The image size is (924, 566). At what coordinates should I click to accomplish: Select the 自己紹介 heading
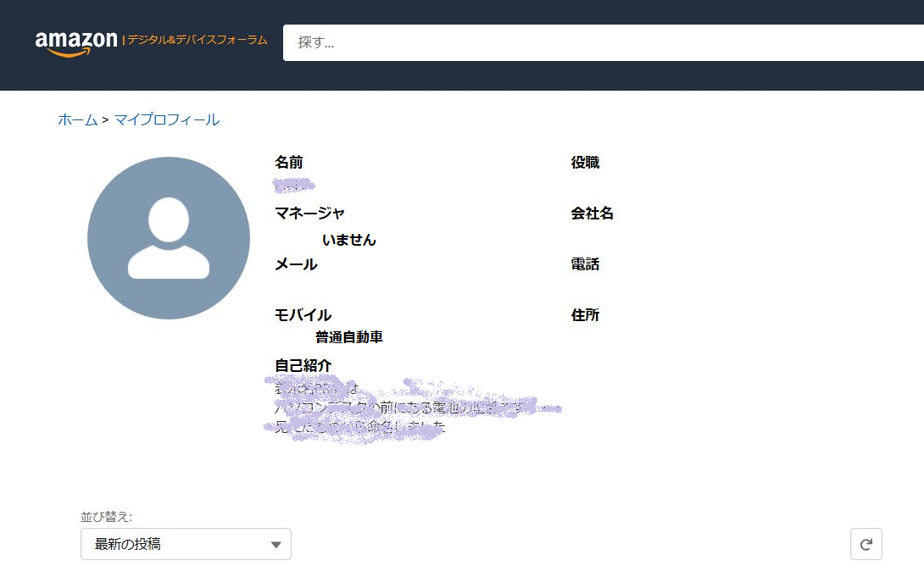pyautogui.click(x=303, y=365)
